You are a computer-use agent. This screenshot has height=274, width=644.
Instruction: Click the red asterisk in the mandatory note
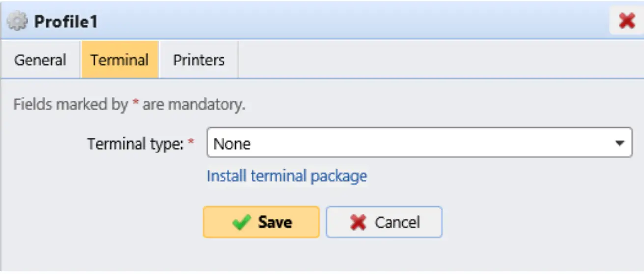(x=136, y=104)
